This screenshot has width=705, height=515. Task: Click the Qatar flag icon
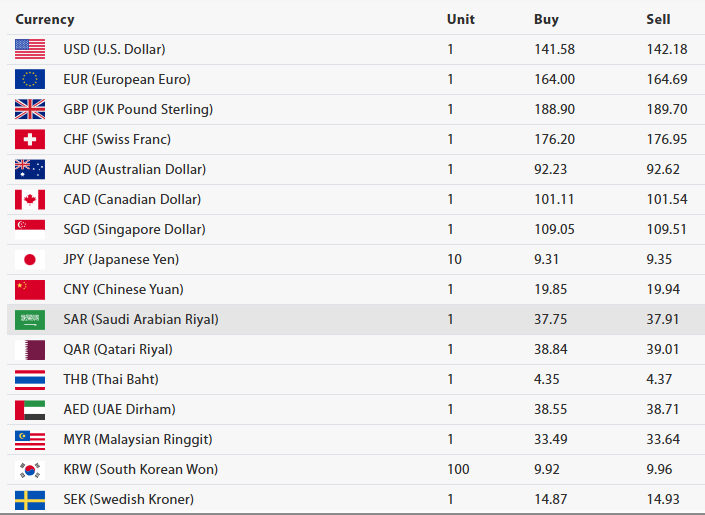click(30, 349)
